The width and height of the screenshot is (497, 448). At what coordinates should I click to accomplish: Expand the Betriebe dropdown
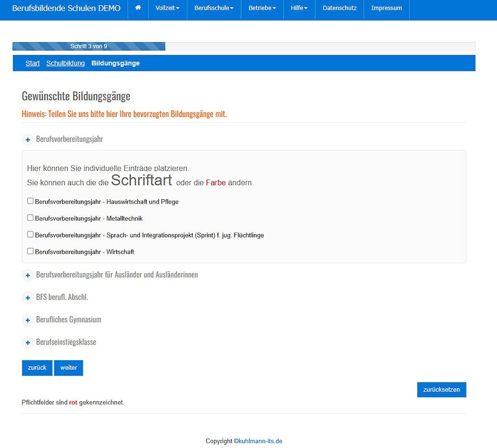click(x=262, y=8)
